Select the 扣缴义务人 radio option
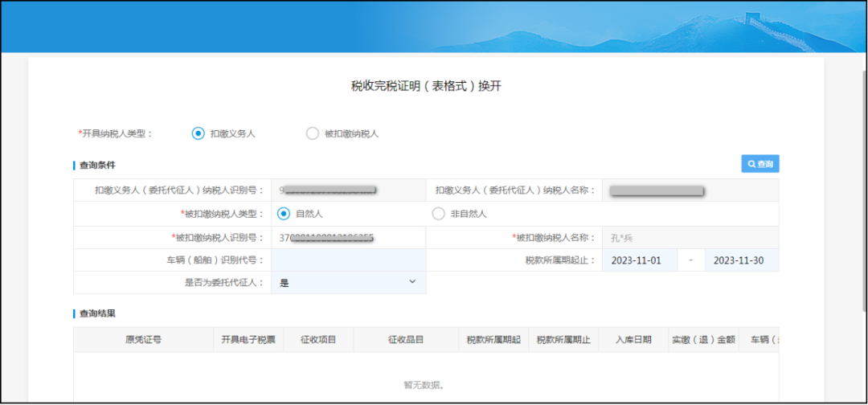Image resolution: width=868 pixels, height=405 pixels. tap(199, 133)
